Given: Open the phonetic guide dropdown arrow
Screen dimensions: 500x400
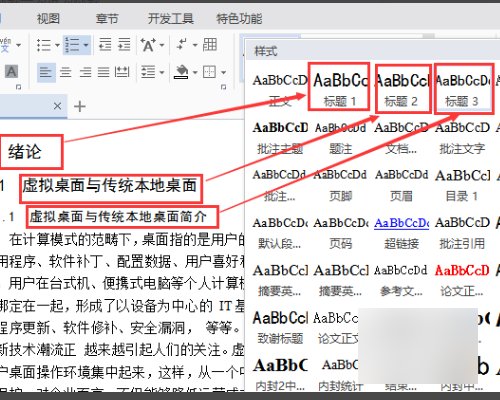Looking at the screenshot, I should pyautogui.click(x=18, y=45).
